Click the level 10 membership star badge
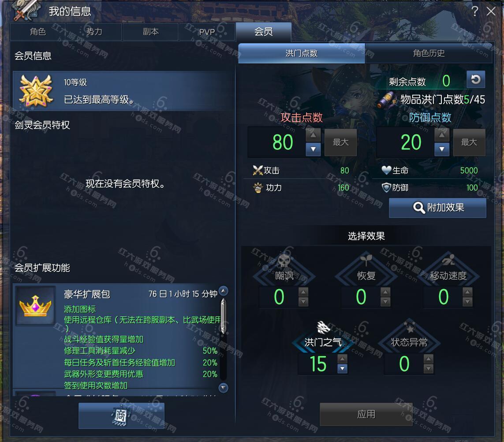 36,91
